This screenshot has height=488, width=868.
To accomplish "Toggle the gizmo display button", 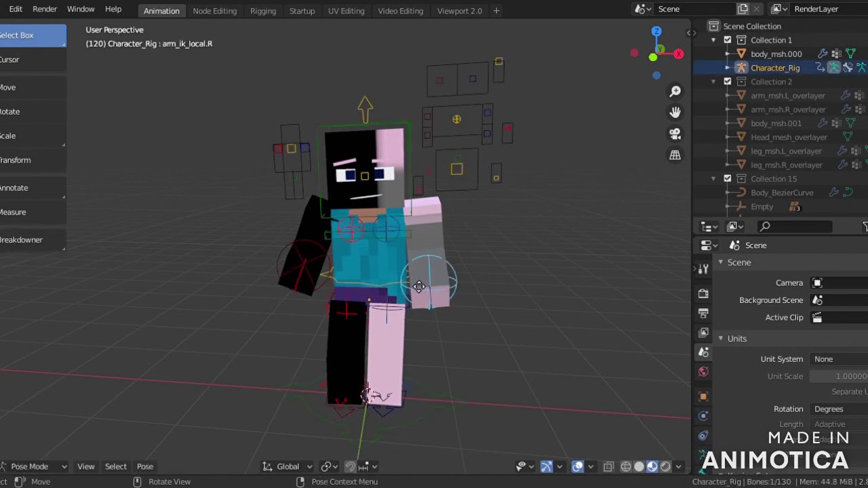I will coord(547,466).
